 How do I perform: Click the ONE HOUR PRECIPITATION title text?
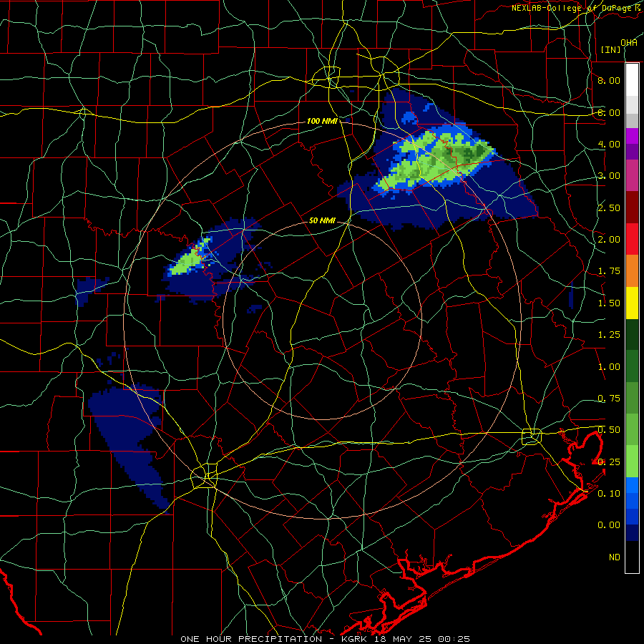pyautogui.click(x=251, y=639)
